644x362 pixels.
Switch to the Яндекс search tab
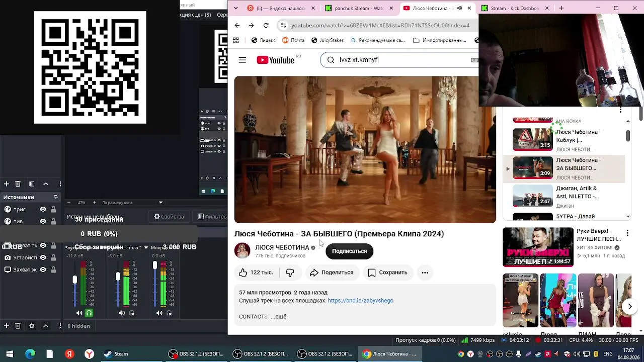(281, 8)
